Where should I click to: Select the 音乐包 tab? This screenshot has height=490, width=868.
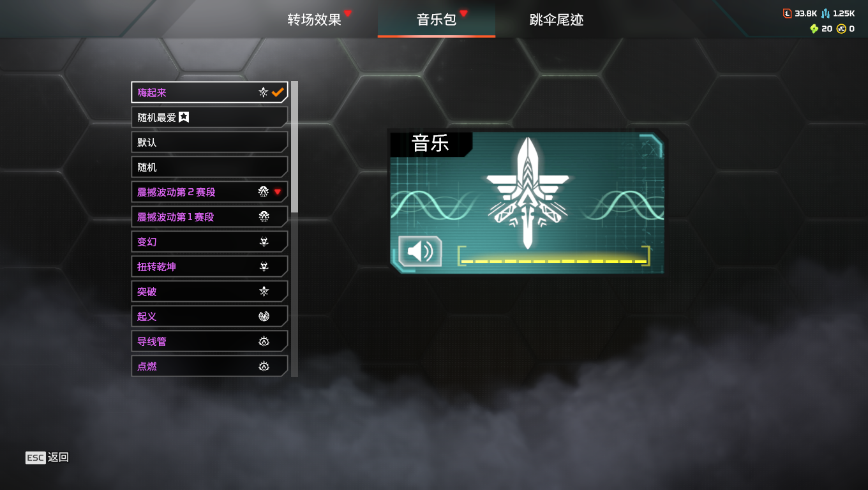click(437, 19)
